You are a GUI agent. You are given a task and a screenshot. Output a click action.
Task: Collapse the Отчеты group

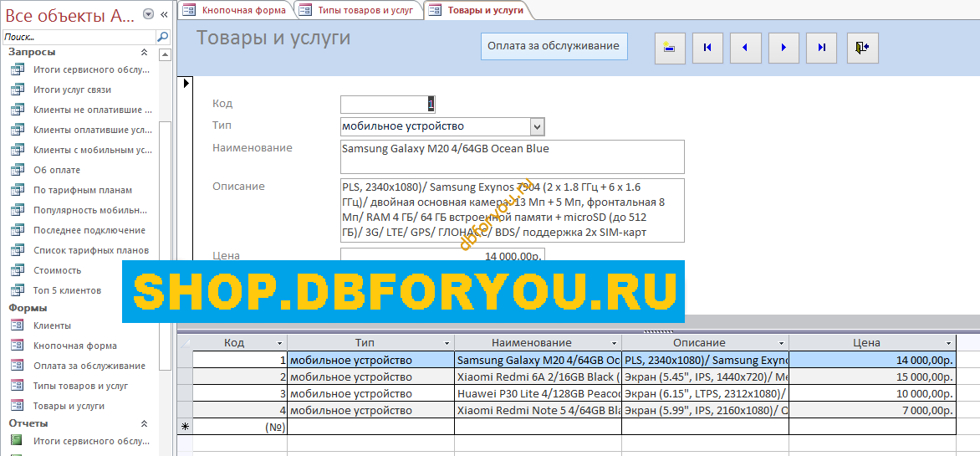tap(144, 423)
